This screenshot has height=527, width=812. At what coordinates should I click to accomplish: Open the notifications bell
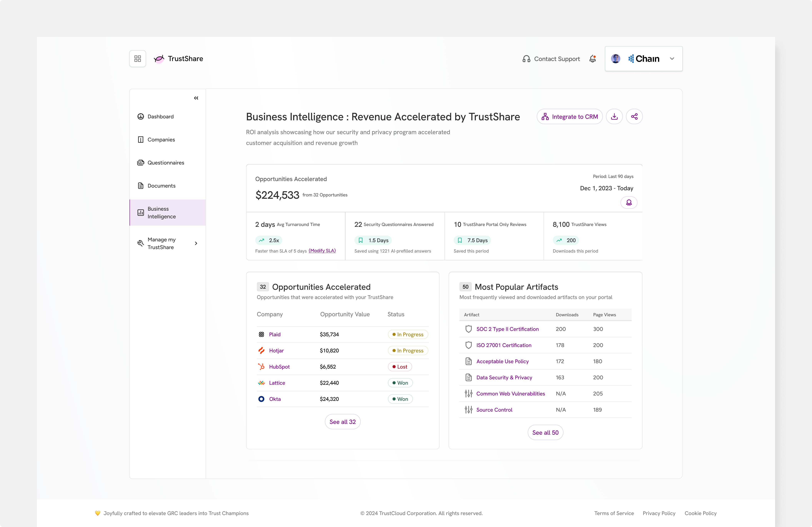(593, 59)
